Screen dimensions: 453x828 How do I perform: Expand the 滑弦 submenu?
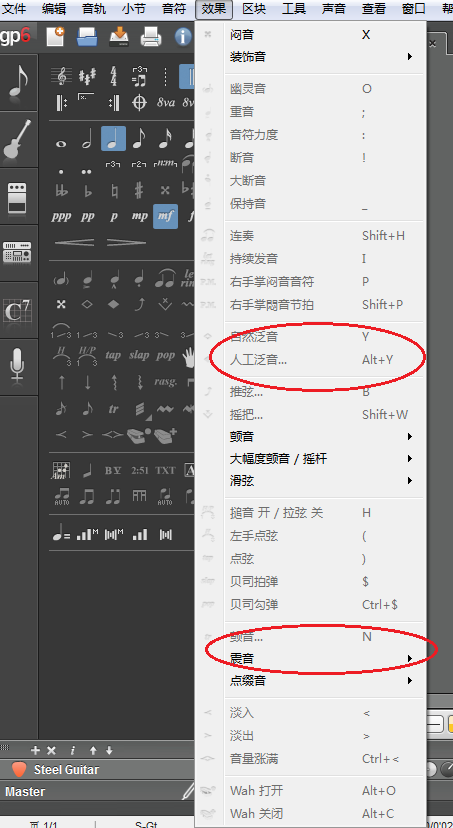pyautogui.click(x=320, y=481)
